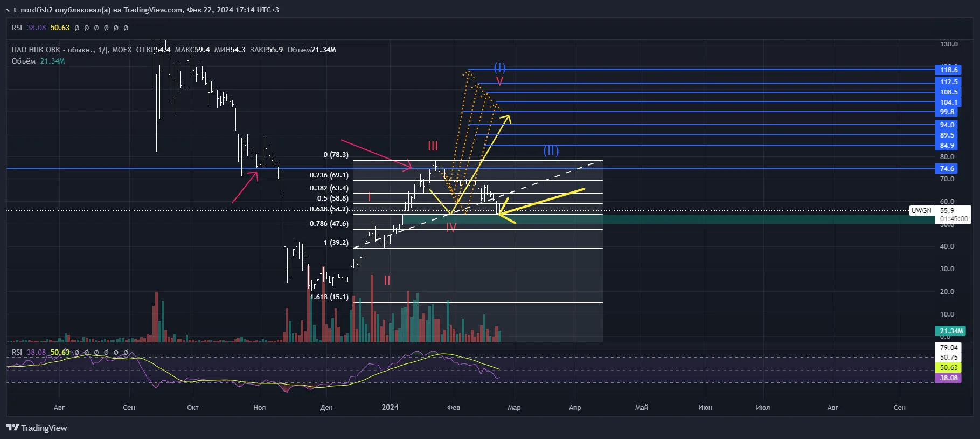Click the Fibonacci label 0 (78.3)
Viewport: 980px width, 439px height.
pyautogui.click(x=336, y=155)
